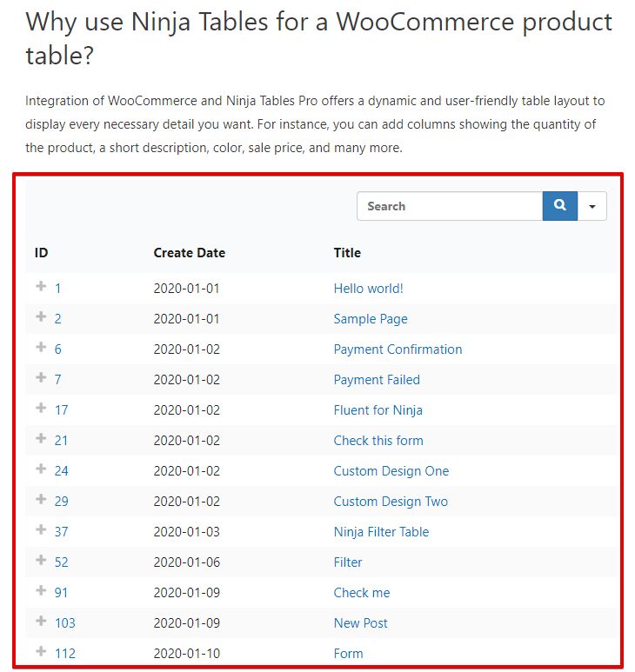Click the ID link 112
The image size is (635, 672).
(x=64, y=654)
